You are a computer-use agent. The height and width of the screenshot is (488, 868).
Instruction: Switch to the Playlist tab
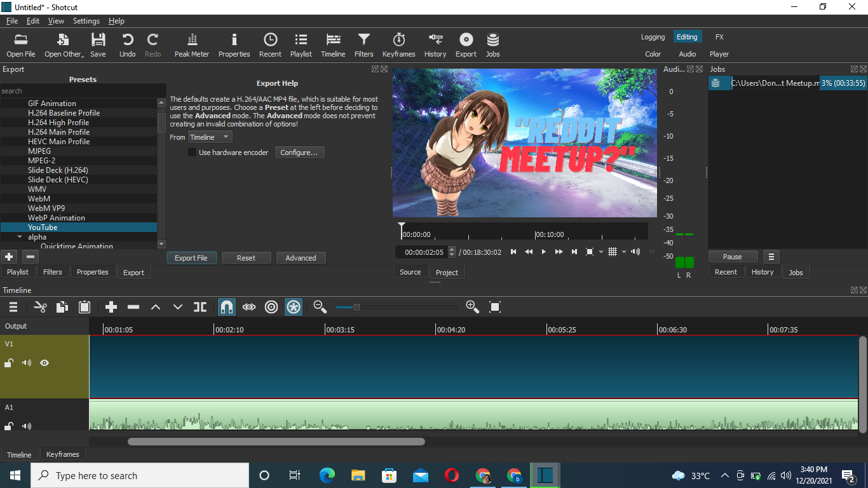coord(18,272)
